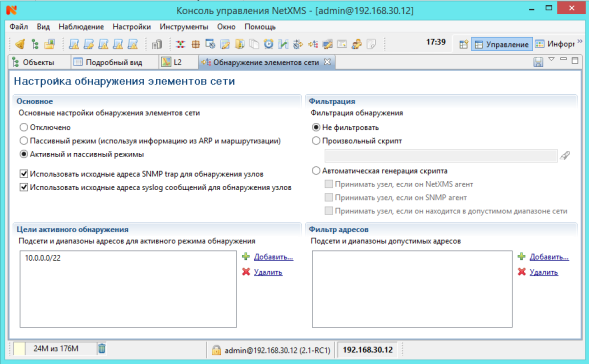590x364 pixels.
Task: Click the gray copy pages toolbar icon
Action: 254,44
